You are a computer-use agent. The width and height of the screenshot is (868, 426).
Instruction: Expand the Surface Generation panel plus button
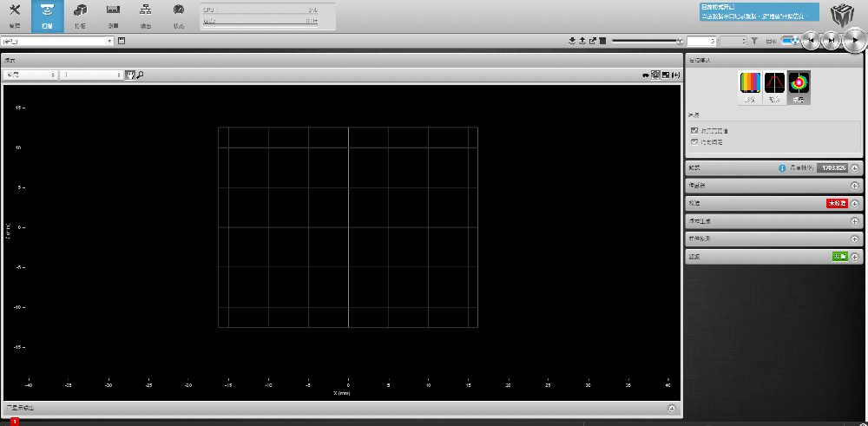click(x=855, y=221)
